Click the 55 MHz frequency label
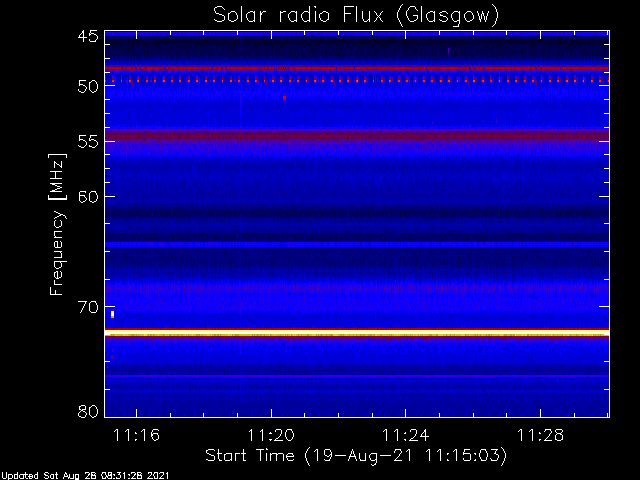This screenshot has height=480, width=640. tap(88, 142)
